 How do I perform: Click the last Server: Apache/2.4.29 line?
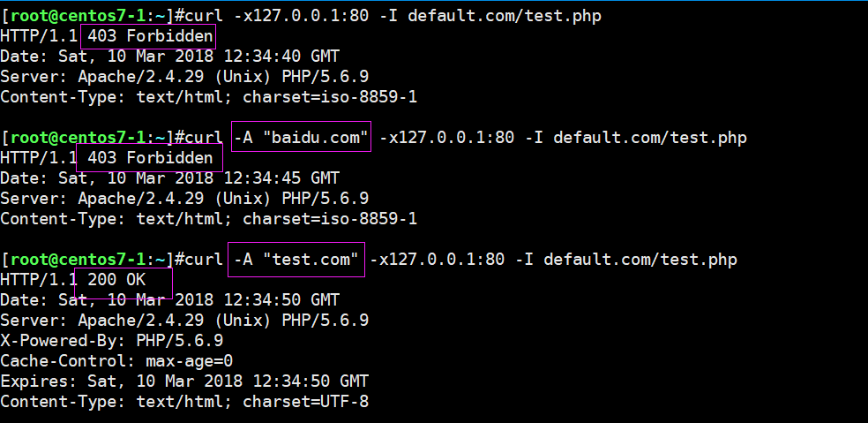pyautogui.click(x=184, y=321)
